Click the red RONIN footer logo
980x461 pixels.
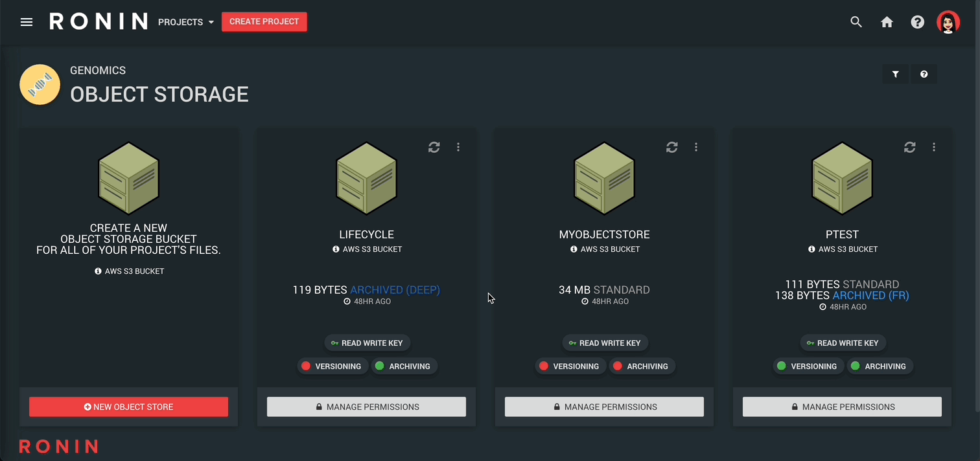(58, 446)
